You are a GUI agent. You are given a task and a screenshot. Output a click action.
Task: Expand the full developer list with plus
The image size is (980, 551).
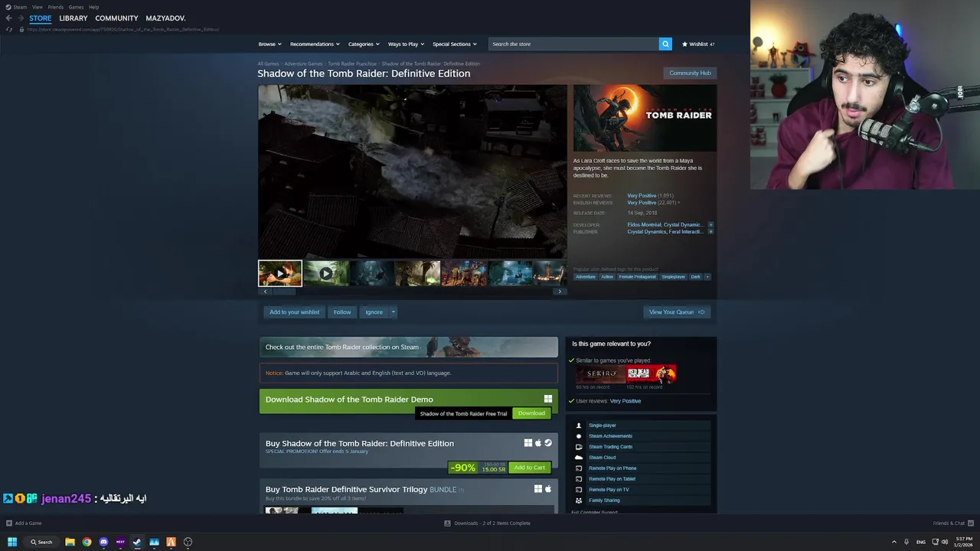click(710, 225)
